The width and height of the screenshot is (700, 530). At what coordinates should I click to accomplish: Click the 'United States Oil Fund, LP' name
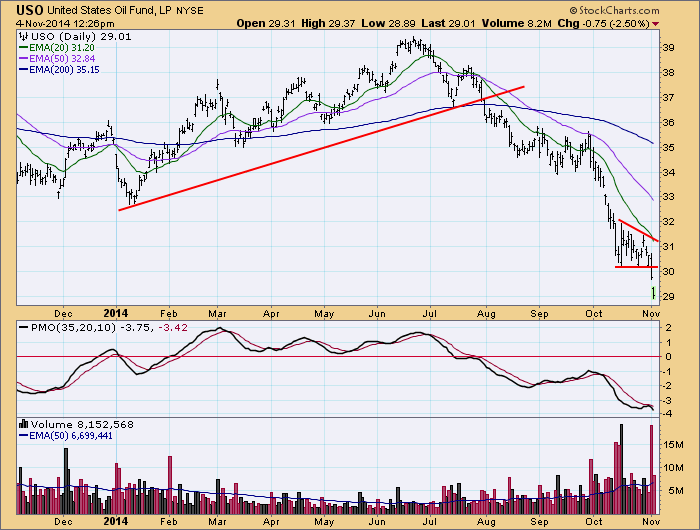click(x=109, y=10)
